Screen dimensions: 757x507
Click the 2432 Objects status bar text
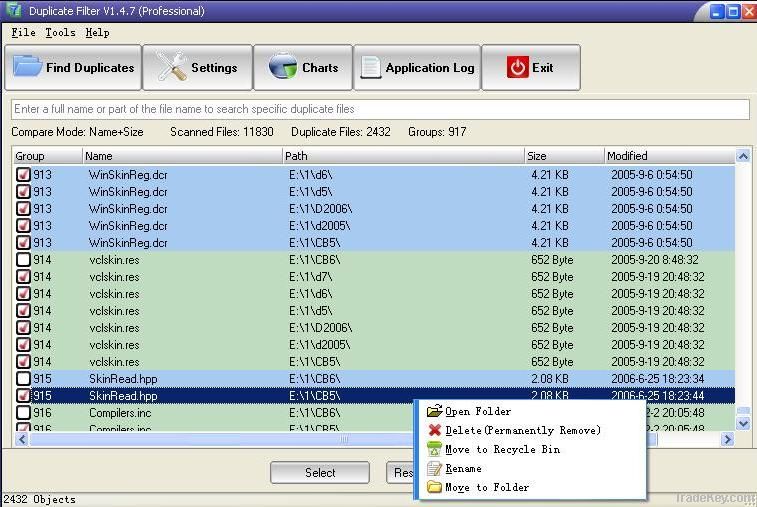[40, 499]
